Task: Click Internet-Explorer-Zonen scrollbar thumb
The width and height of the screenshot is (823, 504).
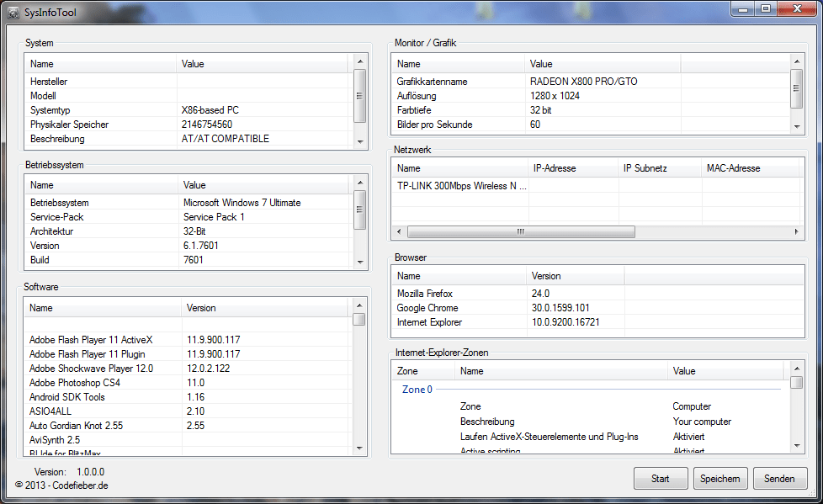Action: (x=796, y=382)
